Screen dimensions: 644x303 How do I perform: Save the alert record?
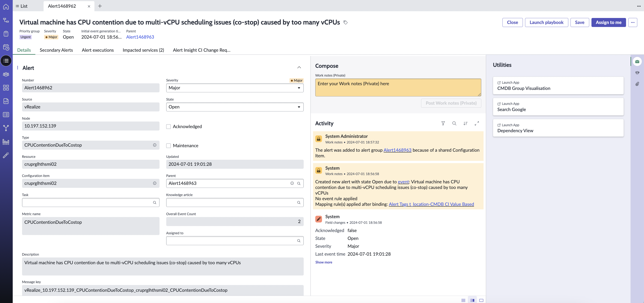click(x=579, y=22)
